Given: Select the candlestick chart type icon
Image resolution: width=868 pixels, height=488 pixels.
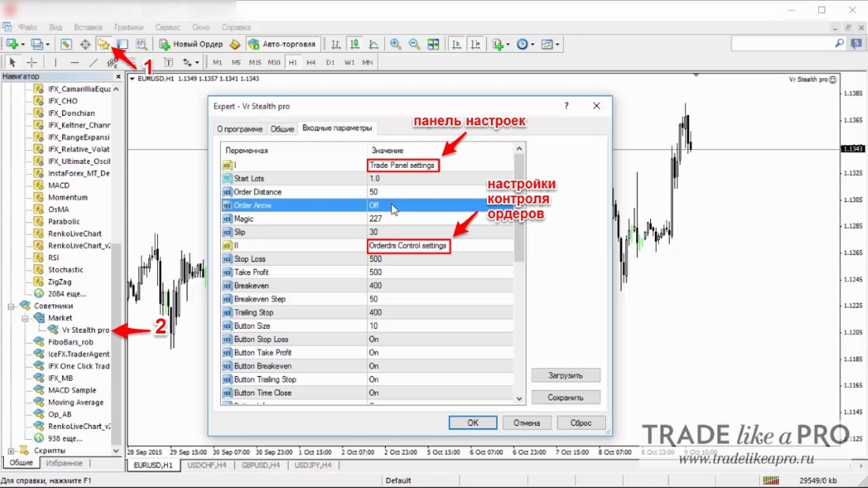Looking at the screenshot, I should pos(355,44).
